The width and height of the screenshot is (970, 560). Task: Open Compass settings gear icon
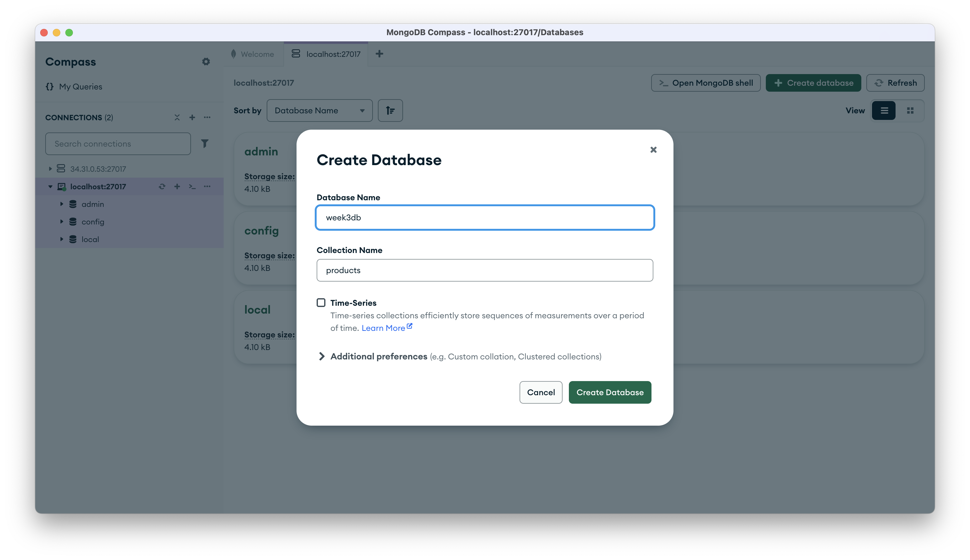[x=206, y=62]
